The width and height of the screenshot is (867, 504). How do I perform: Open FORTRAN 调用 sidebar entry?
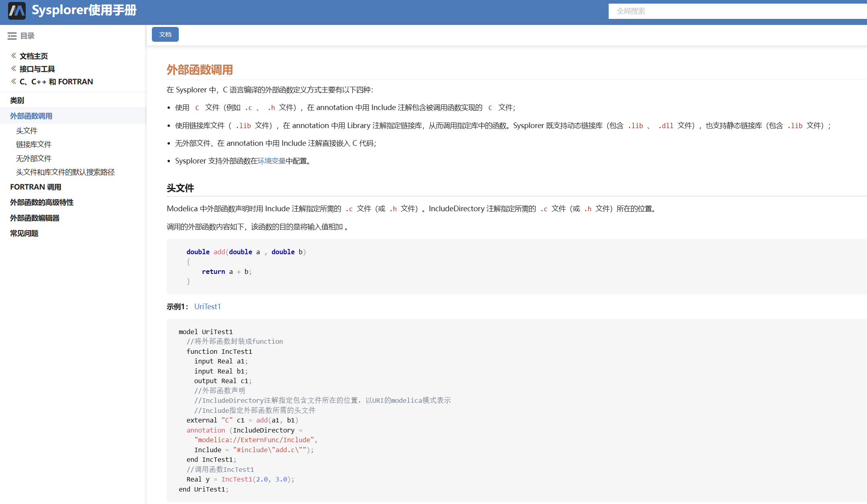(x=36, y=187)
